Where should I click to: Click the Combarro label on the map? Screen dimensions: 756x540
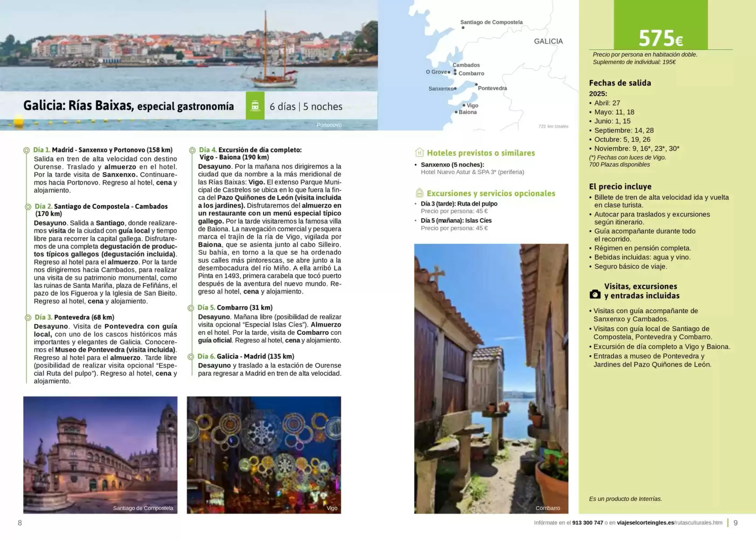click(x=471, y=73)
